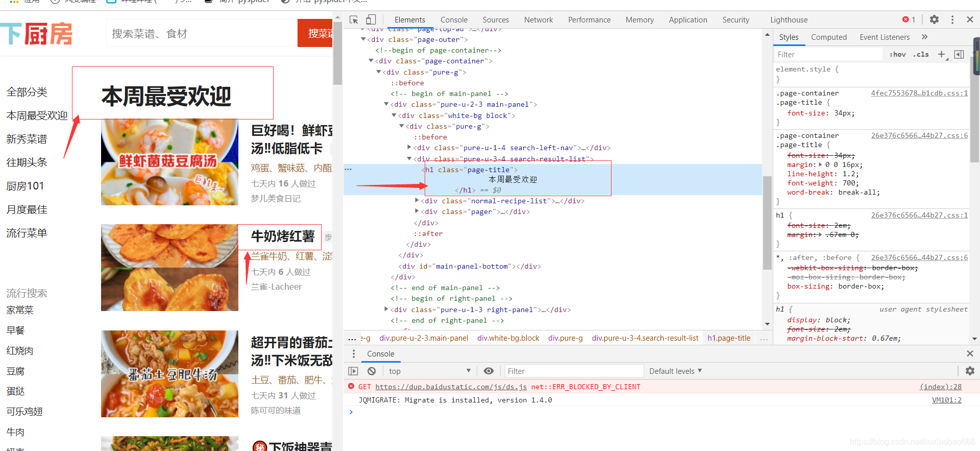
Task: Toggle the :hov element state button
Action: point(898,54)
